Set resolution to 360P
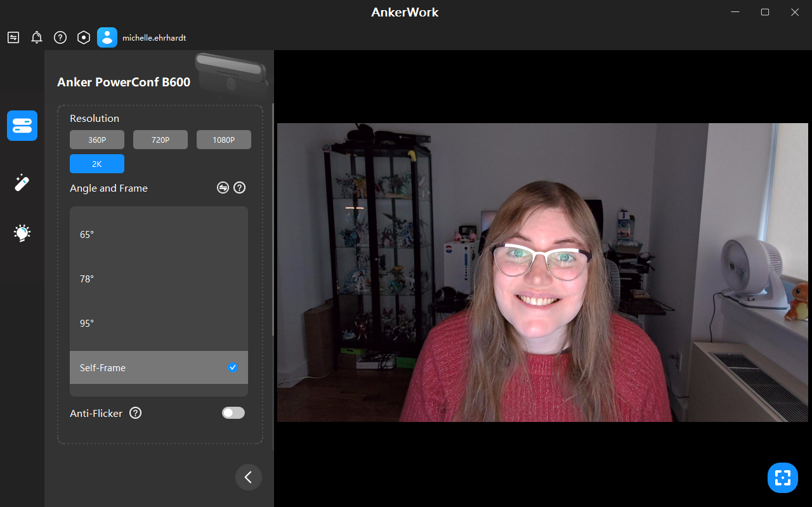The image size is (812, 507). pos(97,140)
